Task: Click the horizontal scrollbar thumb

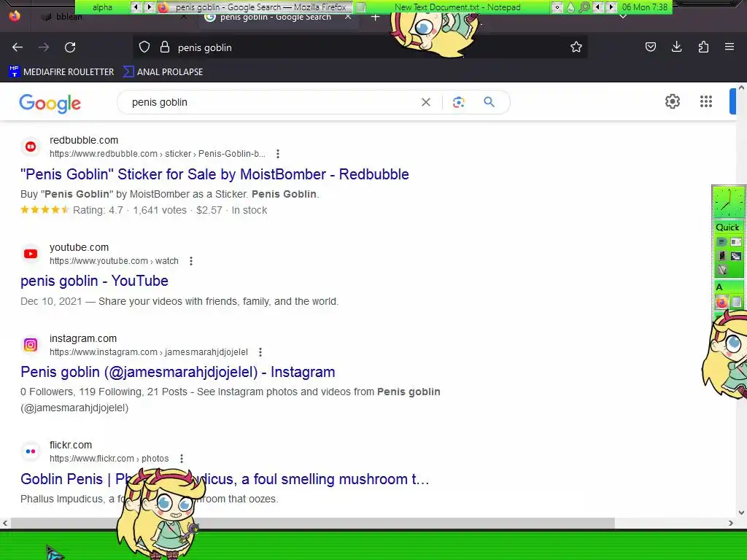Action: [313, 524]
